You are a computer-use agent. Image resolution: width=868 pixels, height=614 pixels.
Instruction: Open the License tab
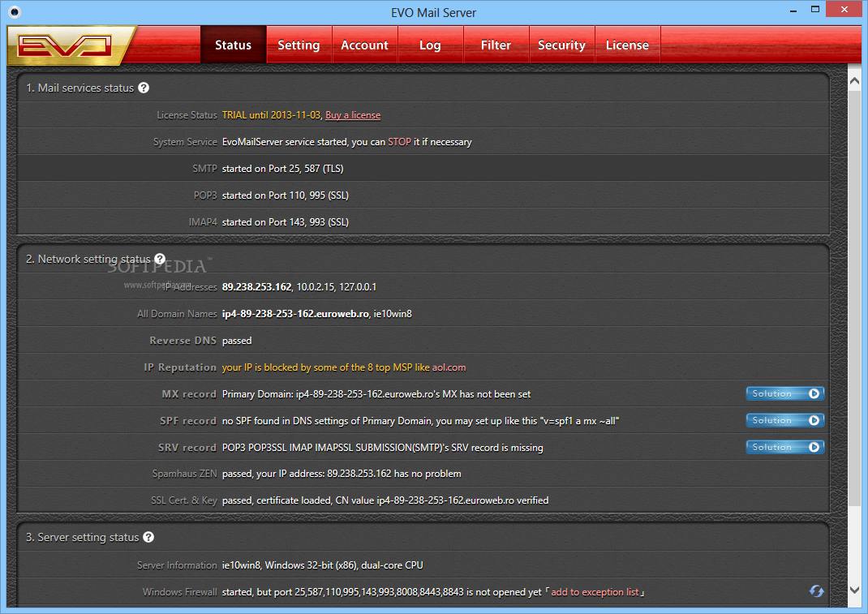(x=627, y=45)
